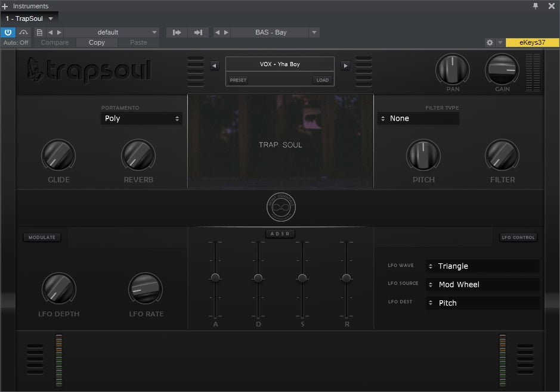The width and height of the screenshot is (560, 392).
Task: Click the LOAD button
Action: (x=323, y=80)
